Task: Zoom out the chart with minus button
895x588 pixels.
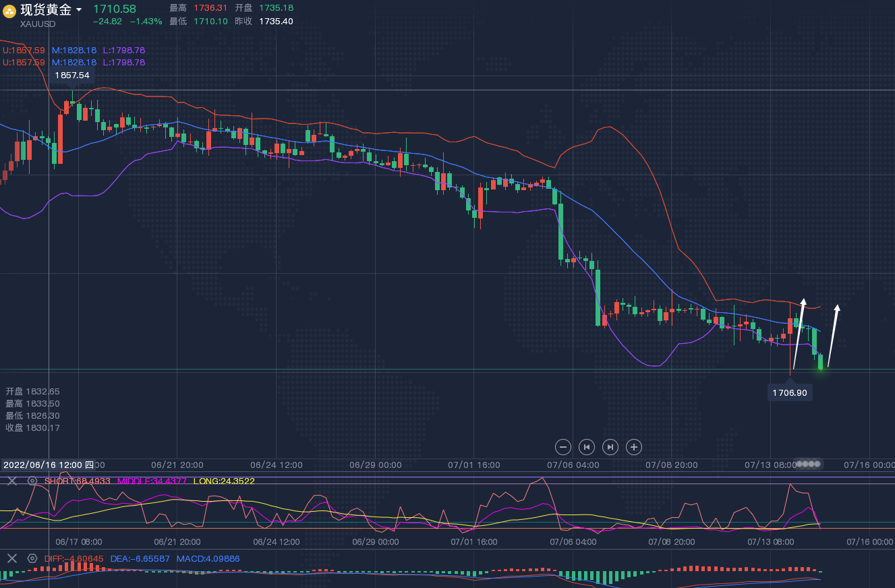Action: (x=563, y=446)
